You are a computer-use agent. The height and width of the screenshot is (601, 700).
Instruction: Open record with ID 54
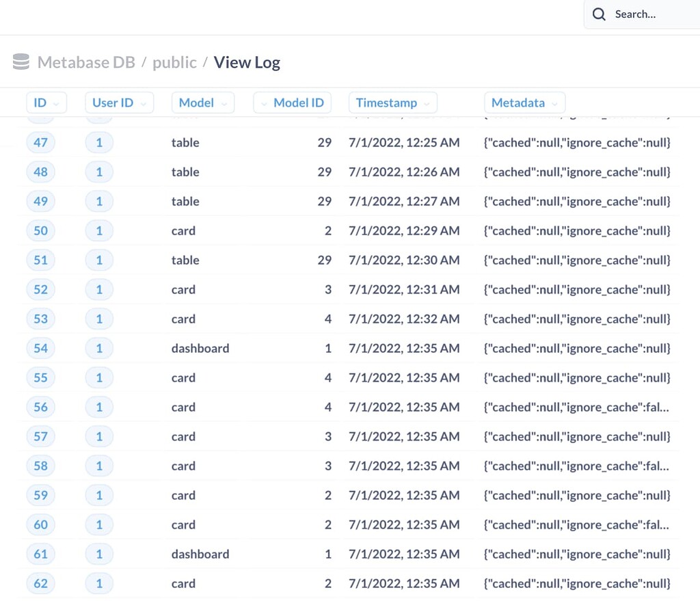(41, 348)
